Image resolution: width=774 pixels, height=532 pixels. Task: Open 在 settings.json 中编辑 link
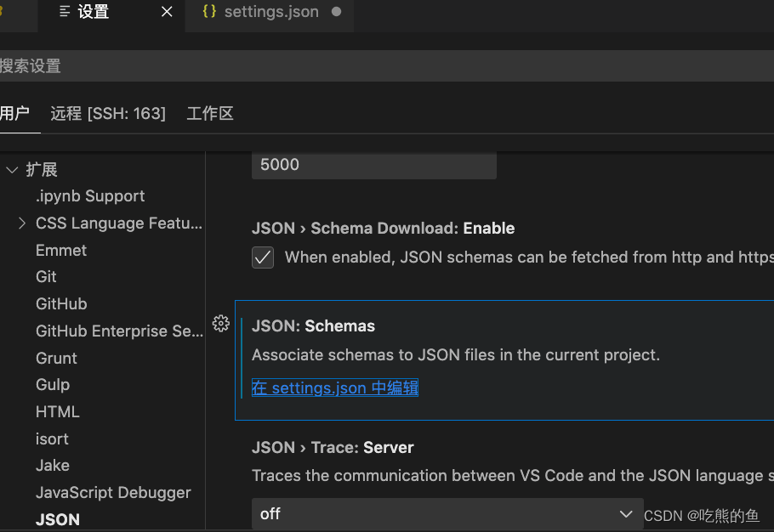point(335,388)
